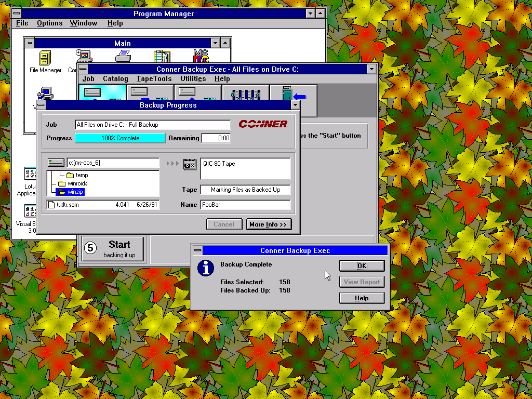Select the Restore toolbar button, second in Backup Exec
Image resolution: width=532 pixels, height=399 pixels.
(150, 92)
